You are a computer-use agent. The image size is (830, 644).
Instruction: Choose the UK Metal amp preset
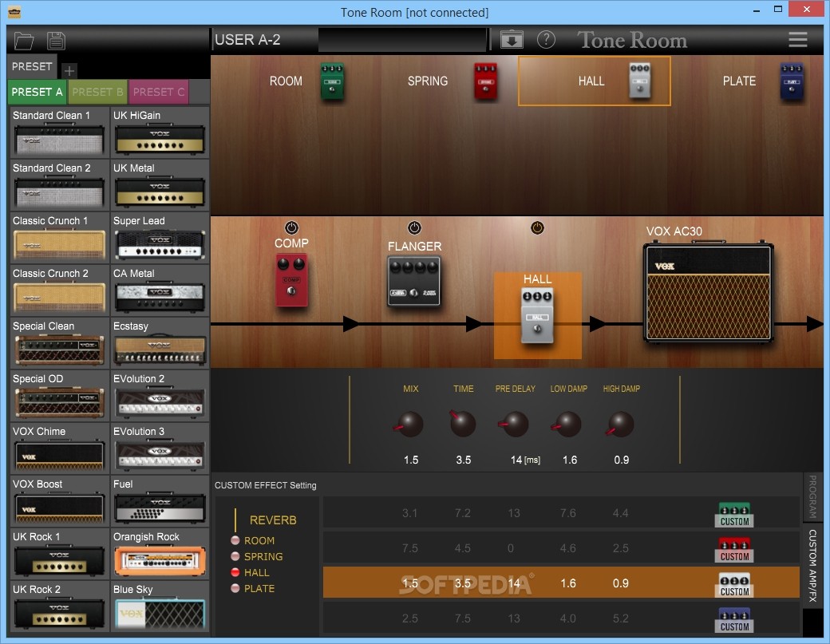tap(160, 184)
